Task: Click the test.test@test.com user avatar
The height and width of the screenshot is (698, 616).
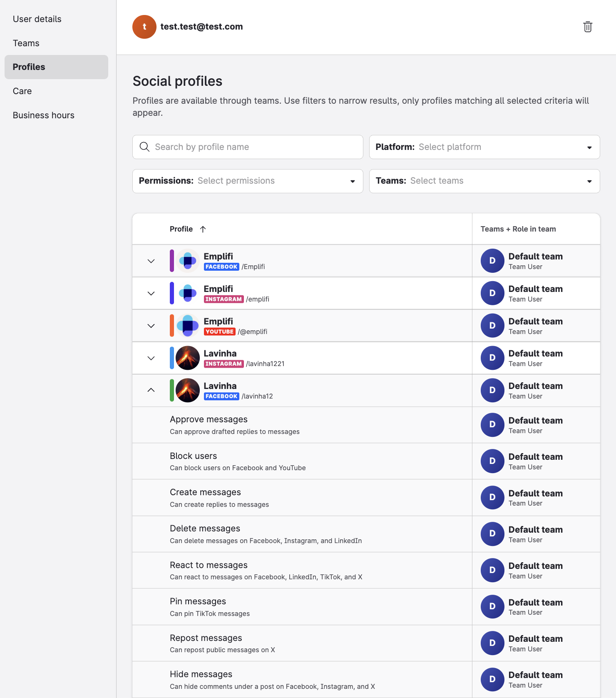Action: click(144, 27)
